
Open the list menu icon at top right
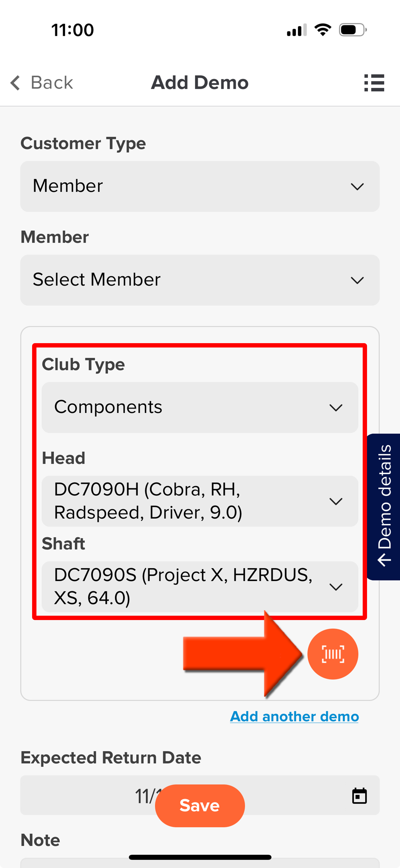click(x=374, y=82)
